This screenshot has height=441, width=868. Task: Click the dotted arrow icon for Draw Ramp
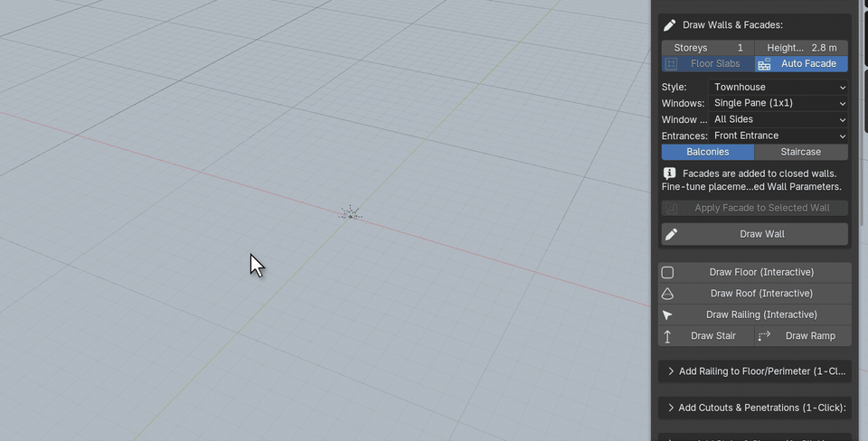click(x=764, y=336)
